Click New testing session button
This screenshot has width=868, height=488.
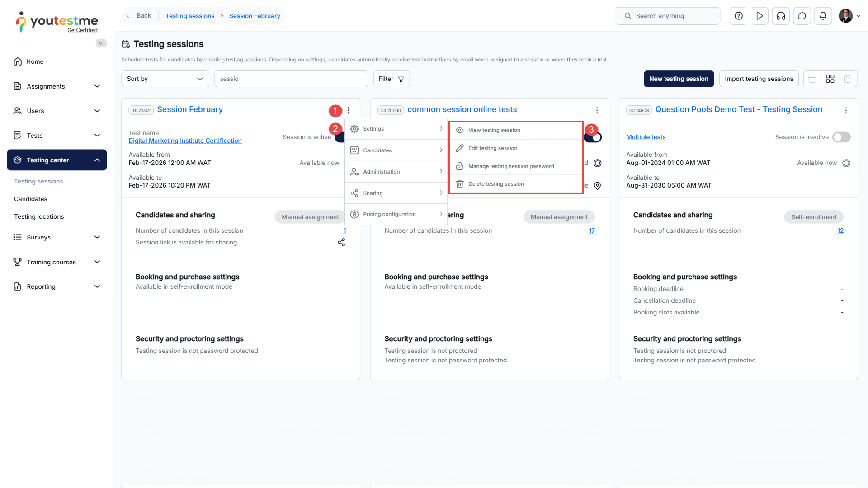[x=679, y=79]
